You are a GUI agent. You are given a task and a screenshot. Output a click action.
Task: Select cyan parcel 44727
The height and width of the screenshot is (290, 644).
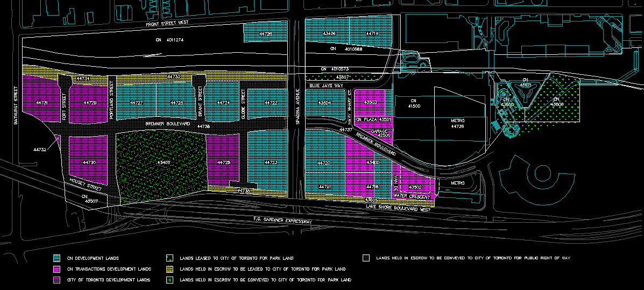point(137,102)
